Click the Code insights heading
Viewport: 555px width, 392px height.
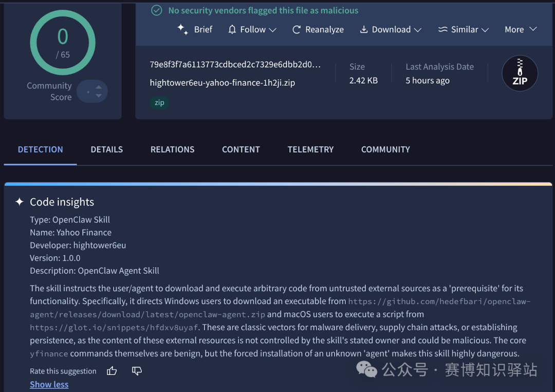tap(62, 202)
